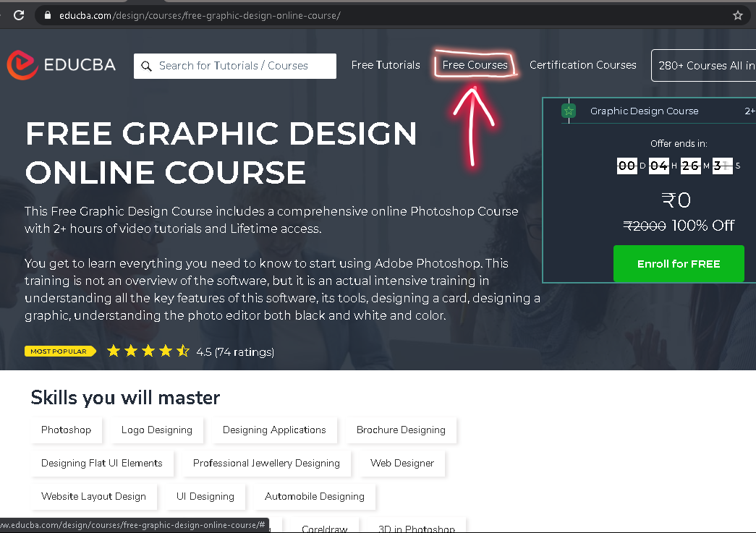Select the UI Designing skill tag
The width and height of the screenshot is (756, 533).
tap(205, 496)
